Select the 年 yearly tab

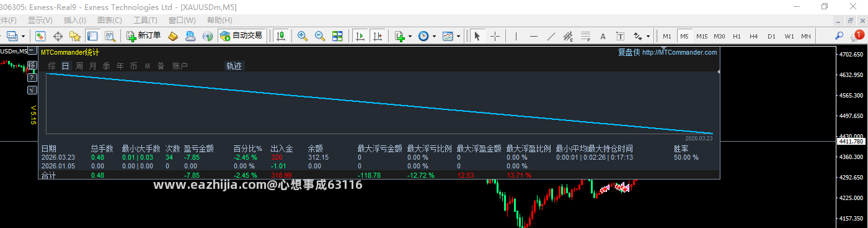pos(120,66)
